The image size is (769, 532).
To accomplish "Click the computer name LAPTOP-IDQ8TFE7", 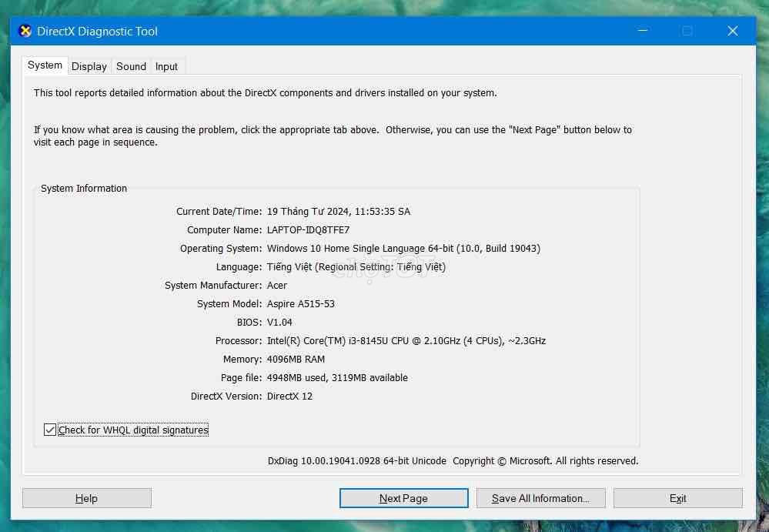I will point(308,230).
